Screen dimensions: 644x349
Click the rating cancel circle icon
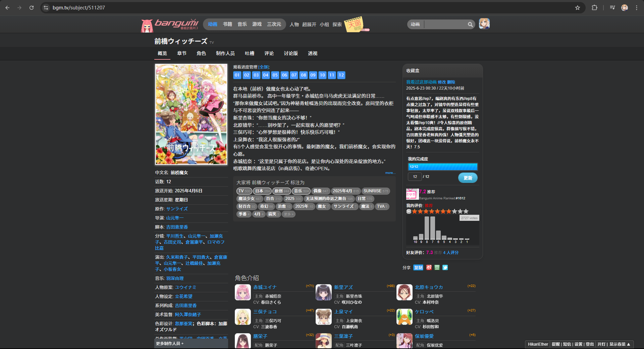tap(409, 211)
